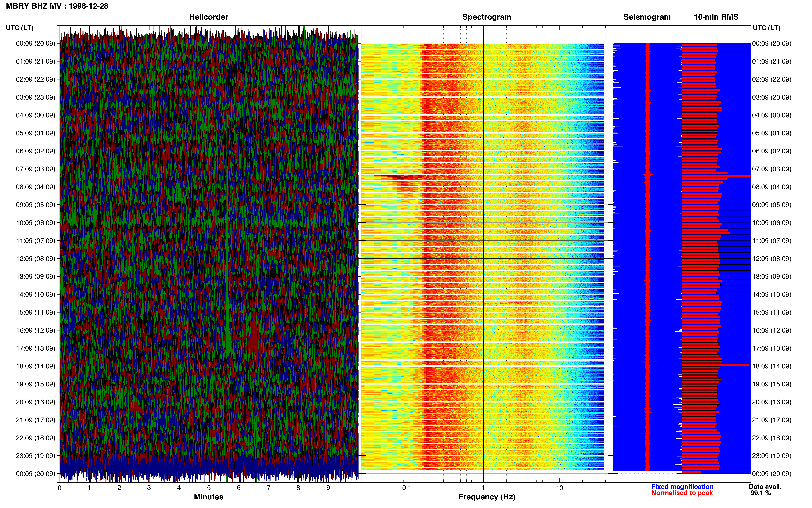Click 08:09 (04:09) on the helicorder time axis
Screen dimensions: 812x508
point(36,187)
